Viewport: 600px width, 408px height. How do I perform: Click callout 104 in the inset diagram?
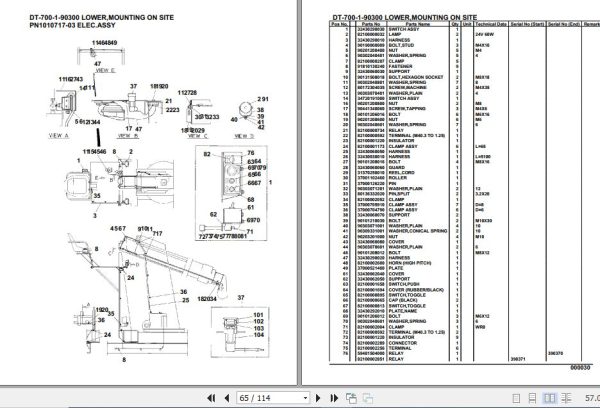coord(259,335)
